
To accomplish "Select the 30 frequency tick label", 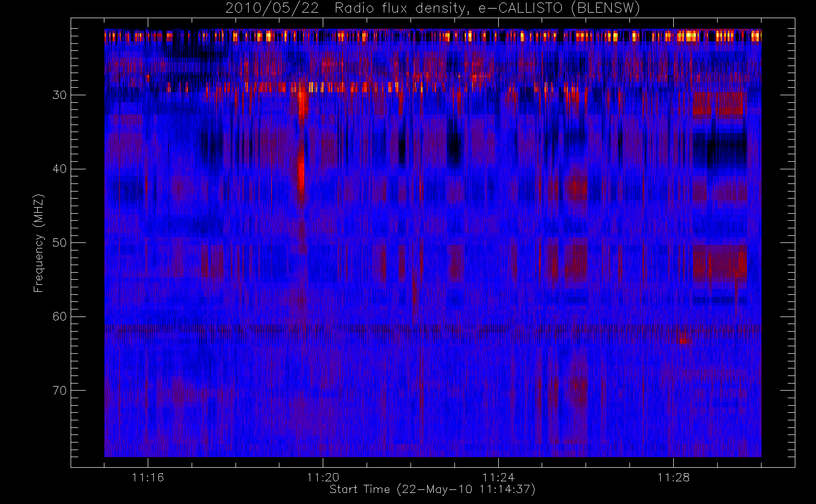I will (60, 95).
